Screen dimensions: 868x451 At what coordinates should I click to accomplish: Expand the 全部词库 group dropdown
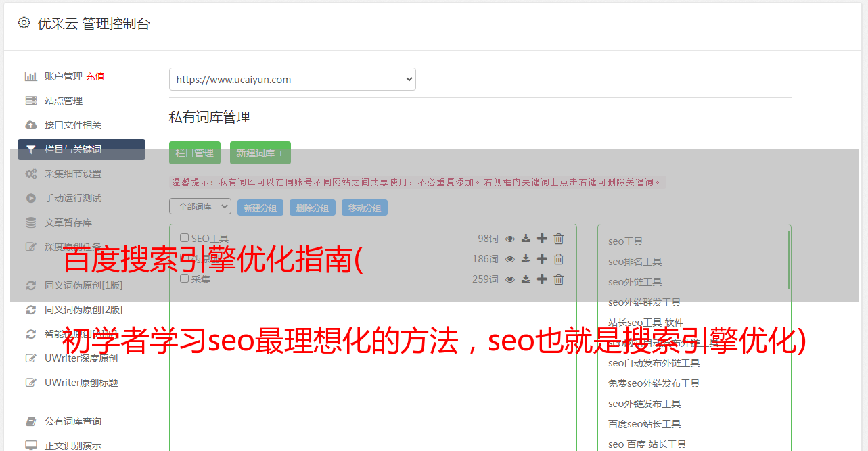(200, 206)
